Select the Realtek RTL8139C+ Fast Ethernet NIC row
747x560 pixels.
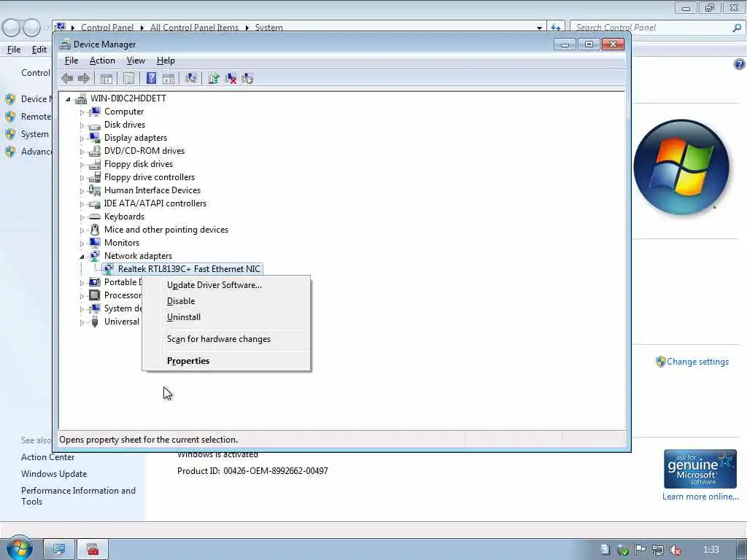[182, 269]
